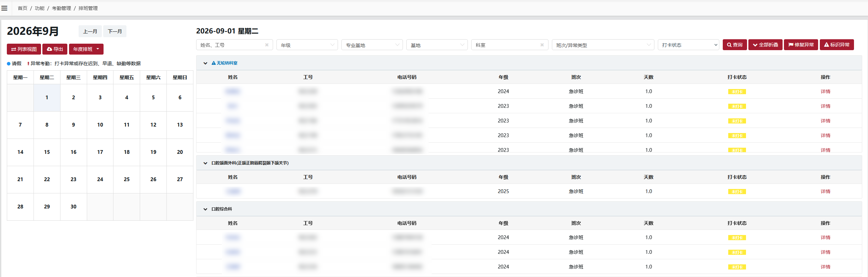Open the 专业基地 dropdown filter
868x277 pixels.
pos(372,45)
